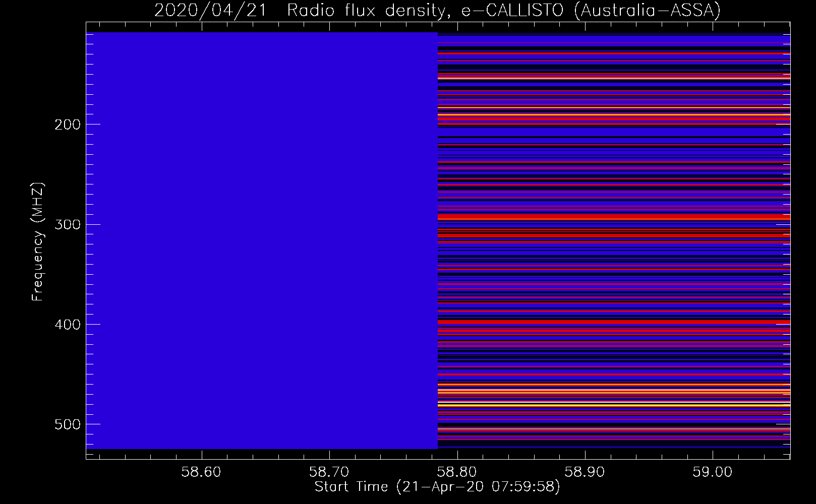Click the 500 frequency tick label
816x504 pixels.
click(67, 424)
